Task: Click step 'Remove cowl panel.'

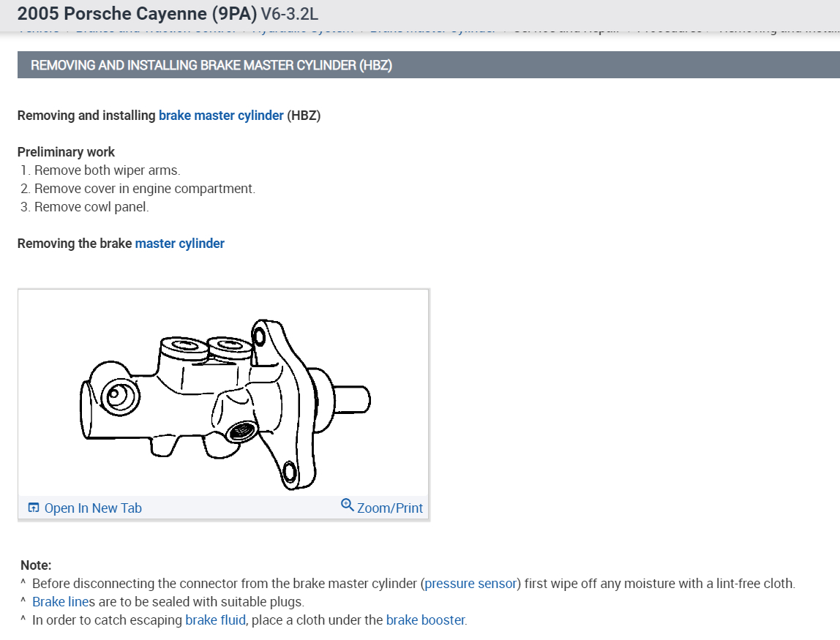Action: (x=91, y=207)
